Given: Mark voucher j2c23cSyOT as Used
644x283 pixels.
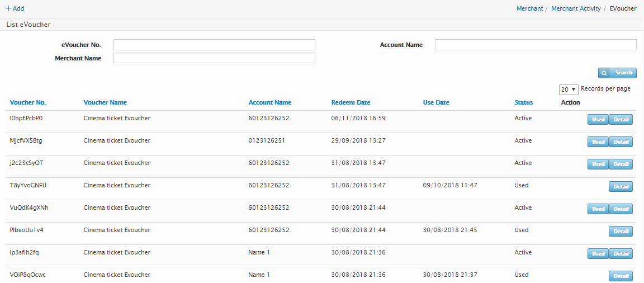Looking at the screenshot, I should click(598, 164).
